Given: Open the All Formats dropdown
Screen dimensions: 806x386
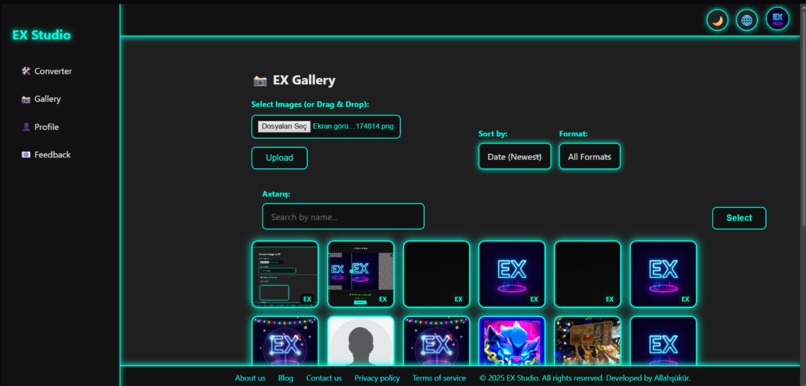Looking at the screenshot, I should (590, 156).
